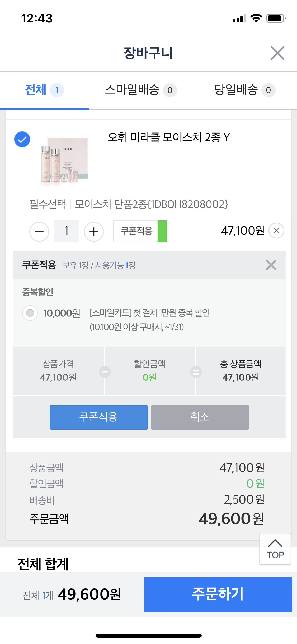The image size is (297, 644).
Task: Expand 쿠폰적용 toggle next to quantity
Action: click(136, 231)
